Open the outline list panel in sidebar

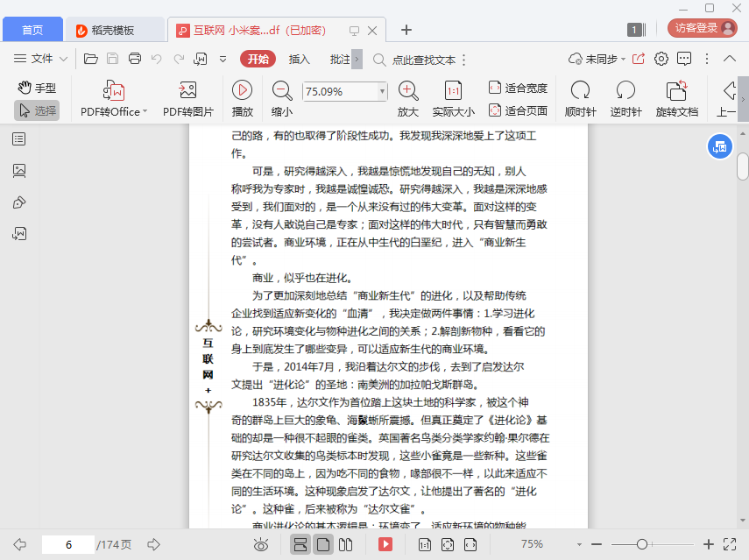click(x=19, y=139)
